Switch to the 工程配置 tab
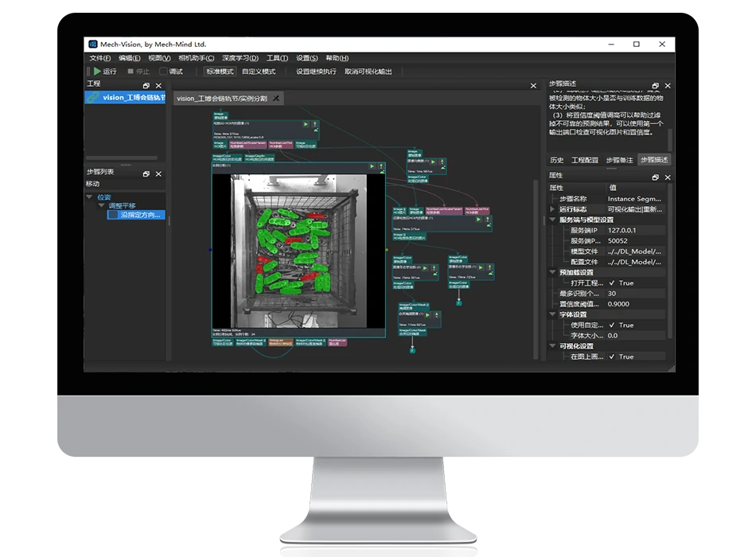Viewport: 756px width, 557px height. tap(584, 161)
